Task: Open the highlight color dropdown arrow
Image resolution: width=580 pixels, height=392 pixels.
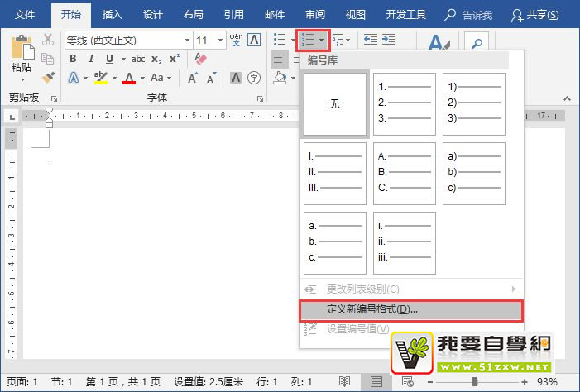Action: coord(114,78)
